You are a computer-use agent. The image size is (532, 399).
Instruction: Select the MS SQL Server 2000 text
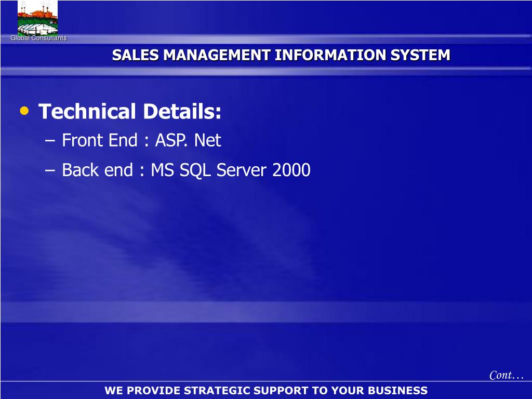[231, 170]
